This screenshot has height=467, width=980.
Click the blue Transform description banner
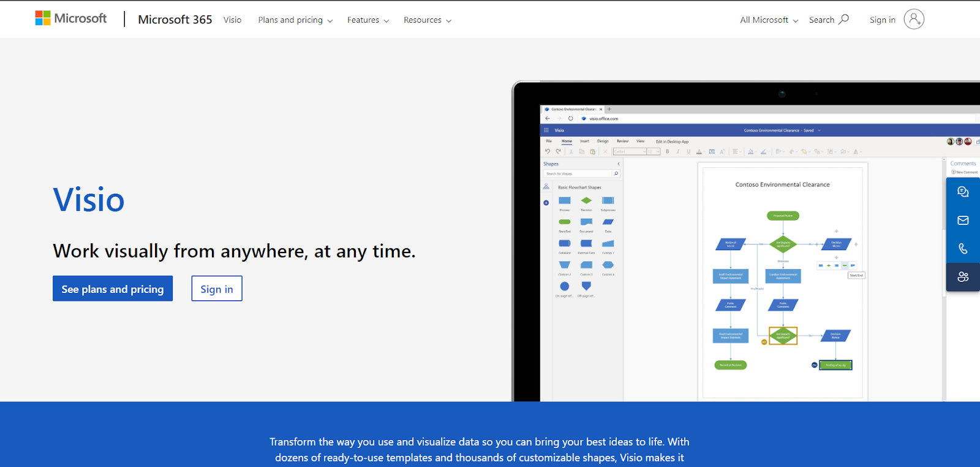click(x=479, y=449)
